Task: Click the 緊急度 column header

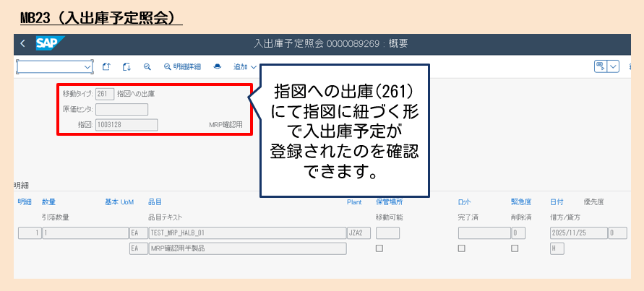Action: 521,202
